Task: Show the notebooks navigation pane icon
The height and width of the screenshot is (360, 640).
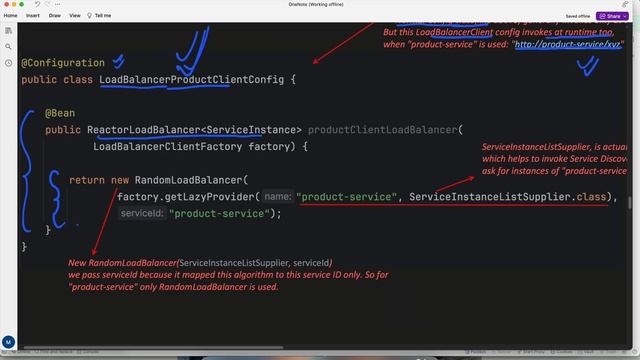Action: [9, 31]
